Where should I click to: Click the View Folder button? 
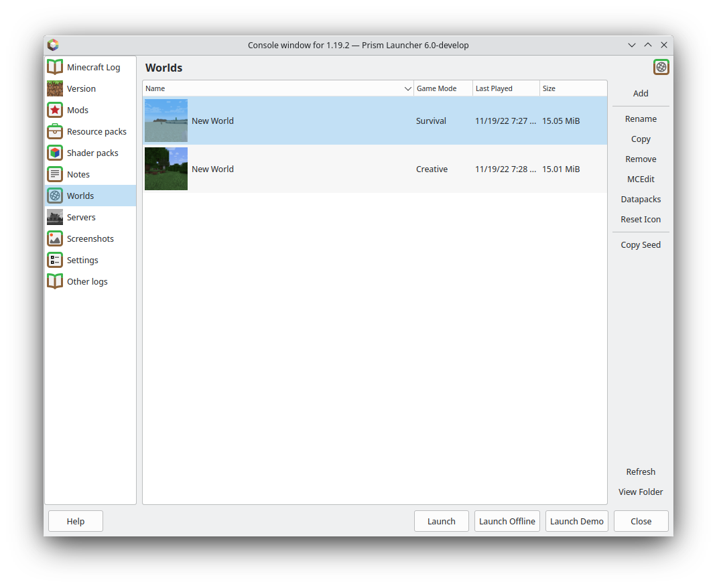(x=641, y=492)
